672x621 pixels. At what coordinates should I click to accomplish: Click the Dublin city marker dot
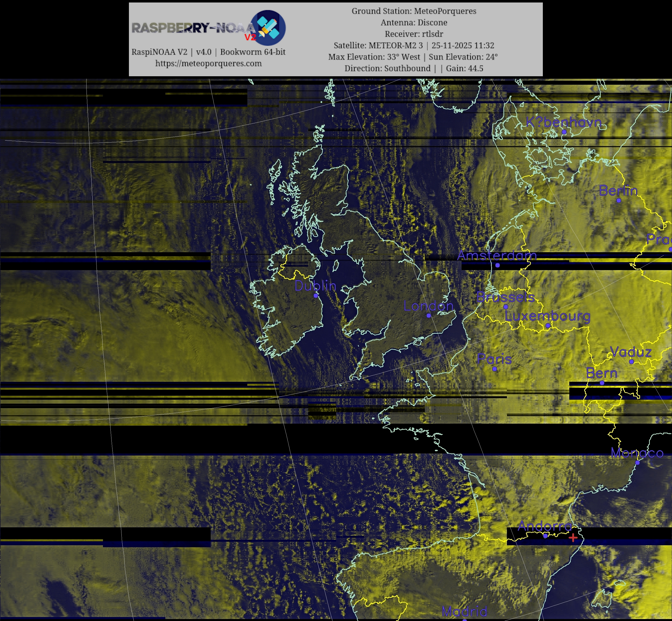click(x=316, y=296)
